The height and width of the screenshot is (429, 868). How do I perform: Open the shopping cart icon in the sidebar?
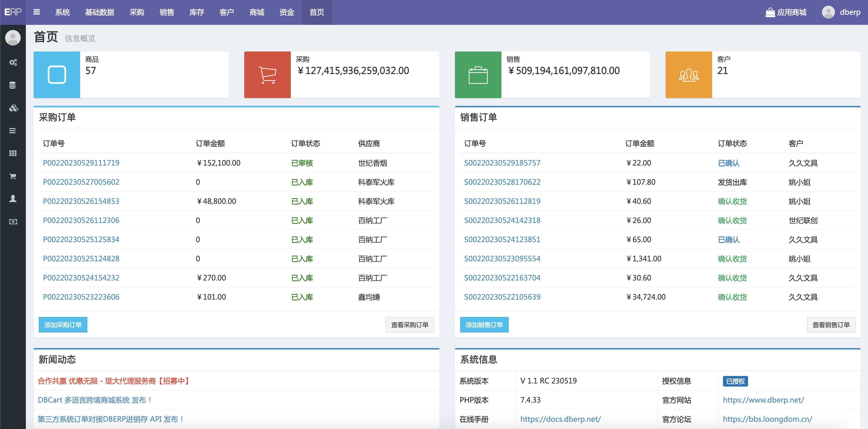[x=13, y=176]
